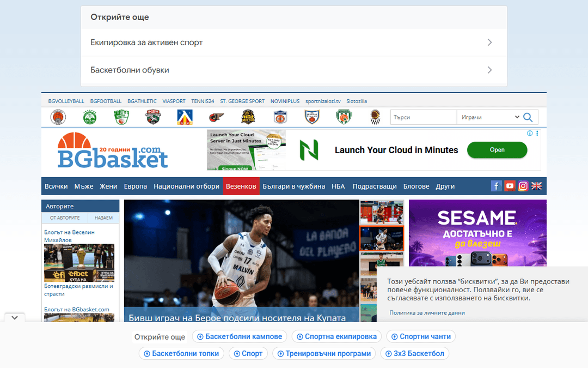Click the Спорт chip

248,353
